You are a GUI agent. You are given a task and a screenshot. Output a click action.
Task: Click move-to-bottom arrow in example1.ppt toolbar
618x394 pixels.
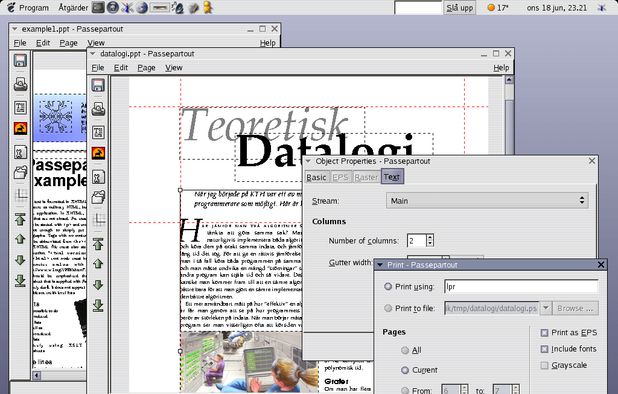click(x=20, y=281)
